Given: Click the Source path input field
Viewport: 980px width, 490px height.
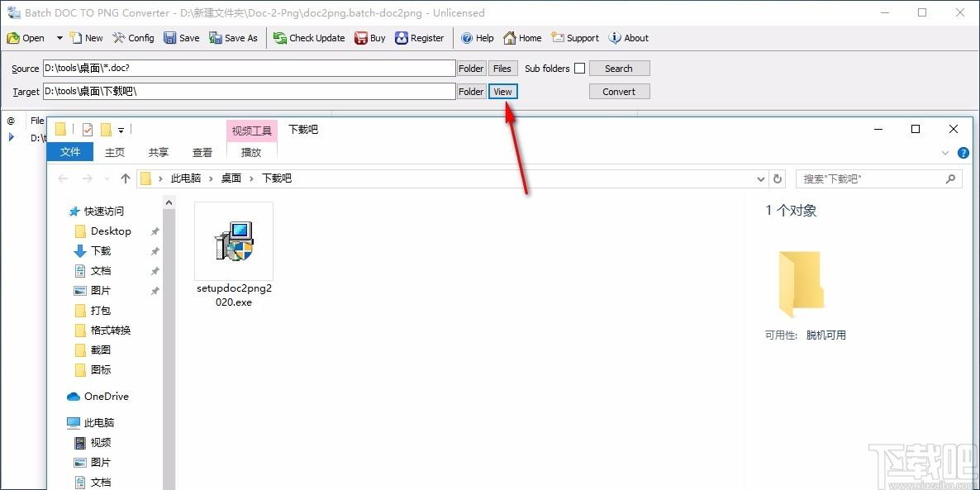Looking at the screenshot, I should point(250,68).
